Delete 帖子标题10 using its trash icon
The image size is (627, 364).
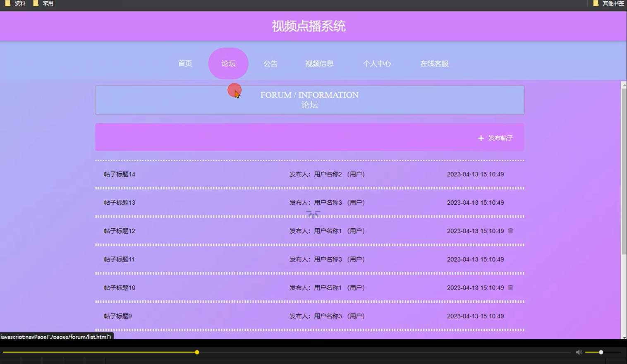510,287
